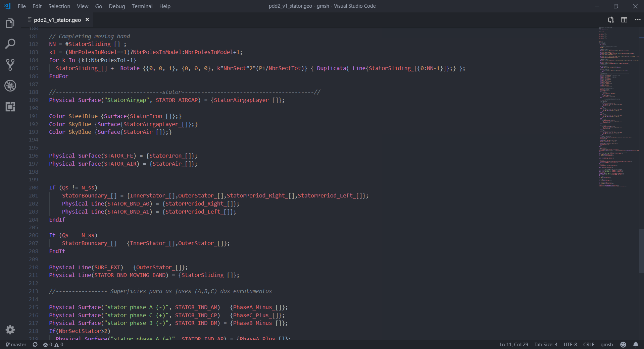This screenshot has width=644, height=349.
Task: Click the warnings count in the status bar
Action: coord(59,345)
